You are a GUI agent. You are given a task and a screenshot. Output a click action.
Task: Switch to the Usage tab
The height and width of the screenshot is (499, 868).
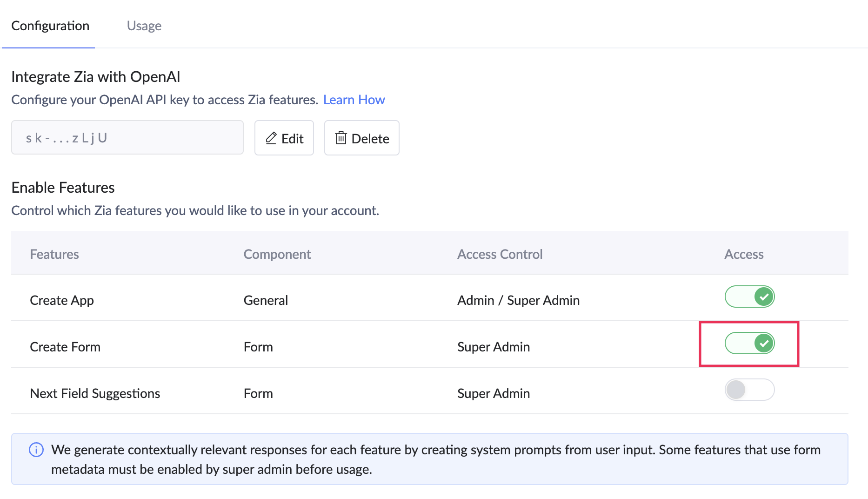(x=144, y=26)
